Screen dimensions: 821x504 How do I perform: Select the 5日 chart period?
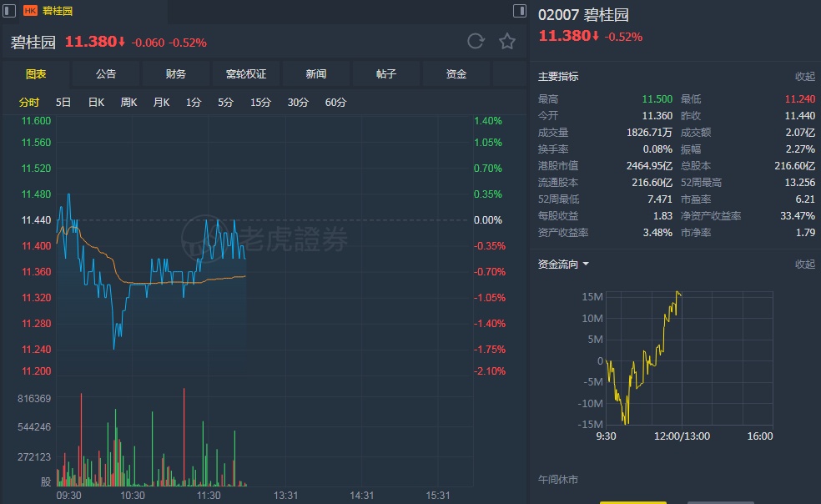click(x=63, y=102)
